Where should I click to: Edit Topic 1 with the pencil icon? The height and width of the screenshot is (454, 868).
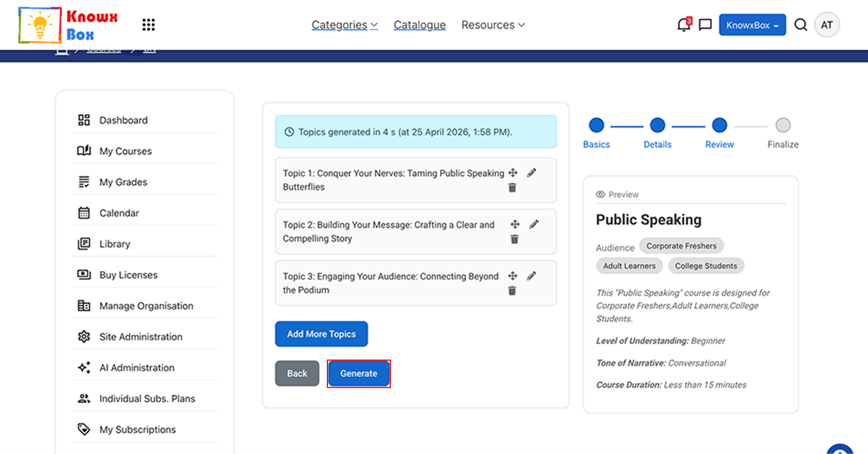[531, 173]
